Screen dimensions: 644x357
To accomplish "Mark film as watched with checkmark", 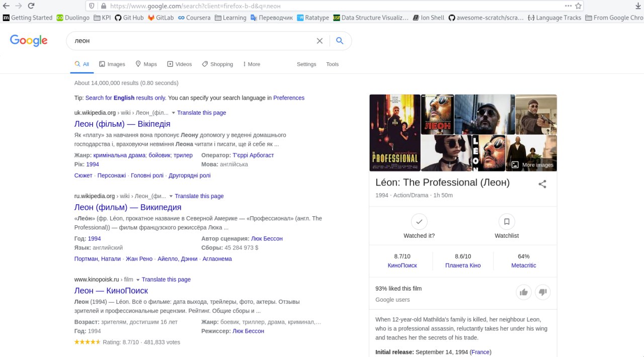I will point(419,221).
